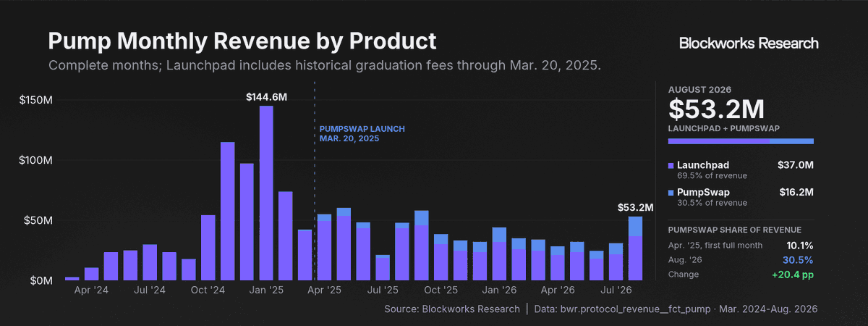This screenshot has width=868, height=326.
Task: Click the Jul '25 x-axis label
Action: (383, 290)
